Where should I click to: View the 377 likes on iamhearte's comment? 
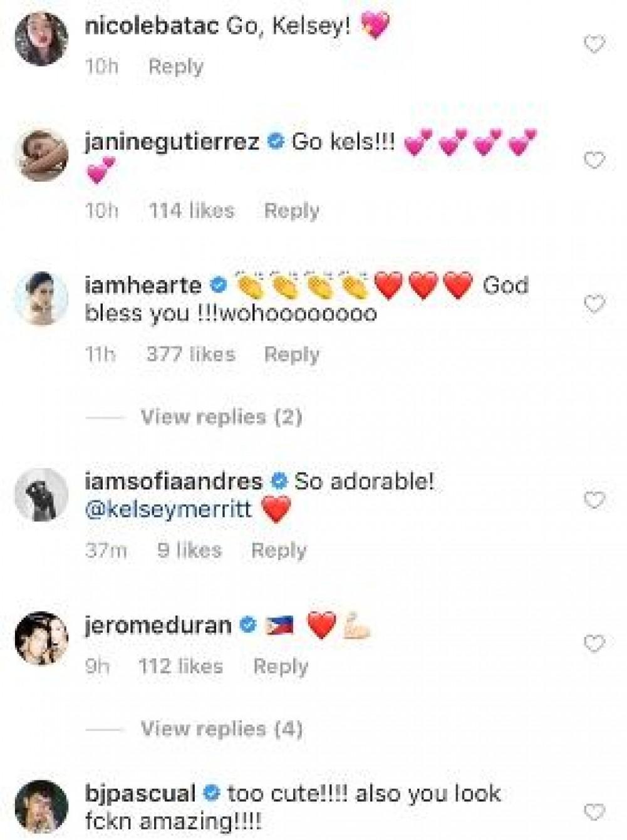(190, 355)
